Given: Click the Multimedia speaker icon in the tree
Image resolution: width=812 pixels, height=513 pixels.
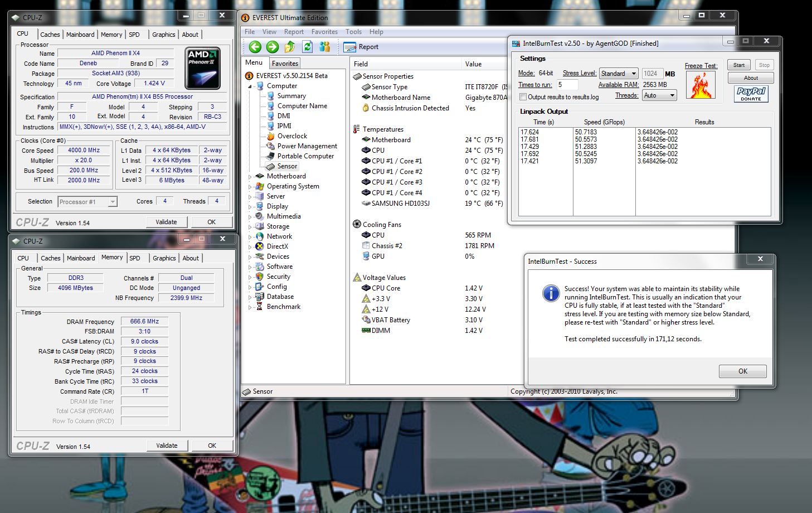Looking at the screenshot, I should tap(260, 216).
